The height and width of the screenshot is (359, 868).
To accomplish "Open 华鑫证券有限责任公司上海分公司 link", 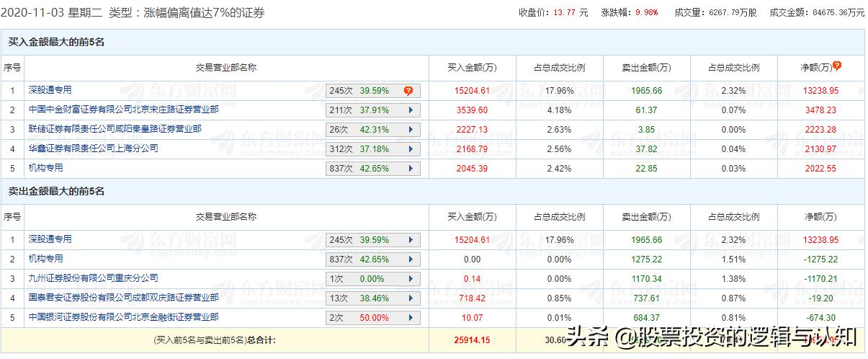I will click(93, 149).
